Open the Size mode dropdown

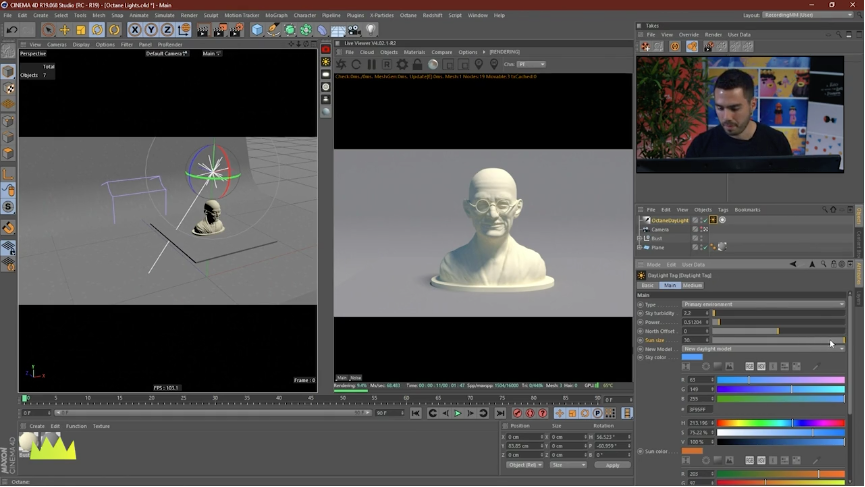tap(568, 465)
